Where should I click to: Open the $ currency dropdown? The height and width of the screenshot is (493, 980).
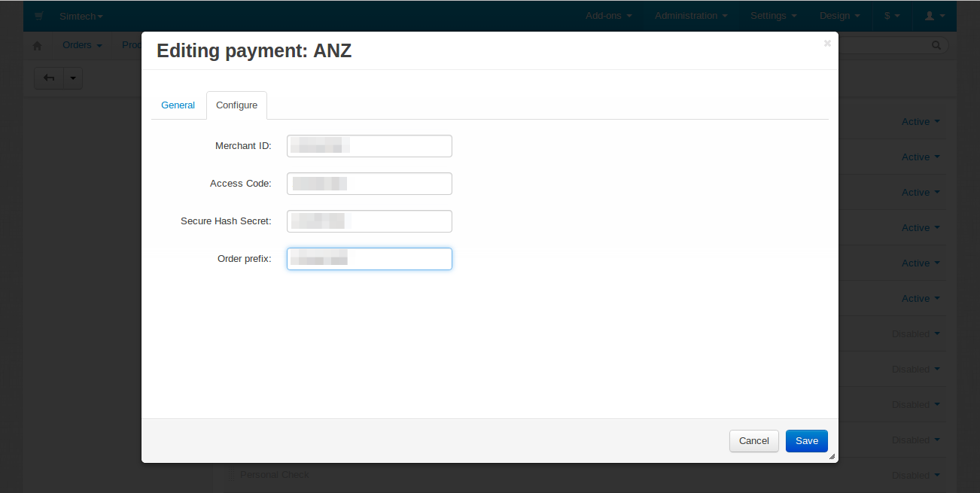pos(893,16)
